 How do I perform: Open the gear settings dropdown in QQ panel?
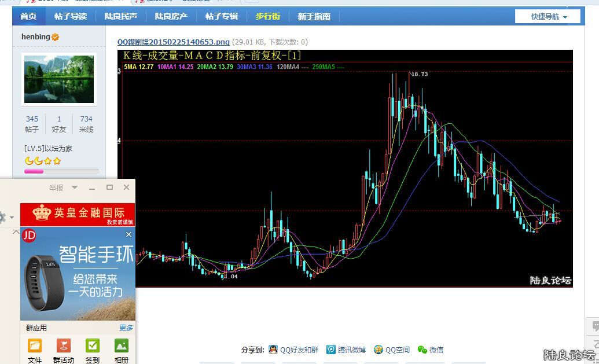pos(5,218)
